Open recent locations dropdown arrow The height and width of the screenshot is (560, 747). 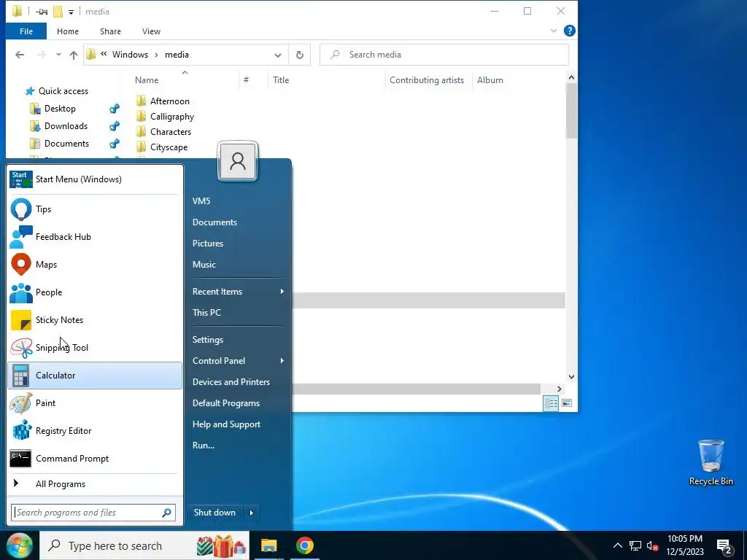(58, 55)
